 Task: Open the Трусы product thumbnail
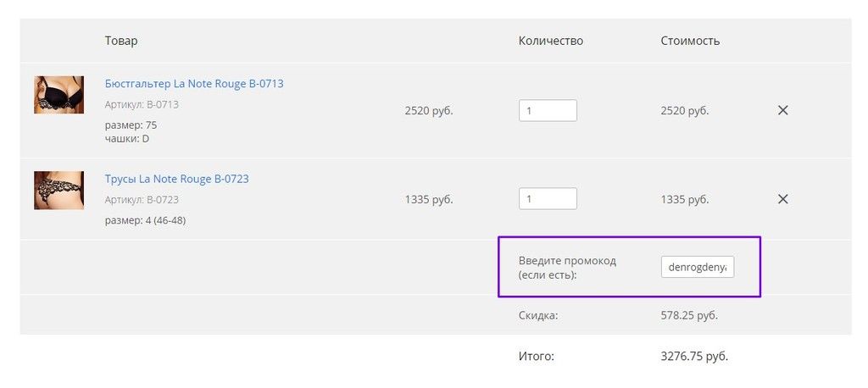pyautogui.click(x=58, y=190)
